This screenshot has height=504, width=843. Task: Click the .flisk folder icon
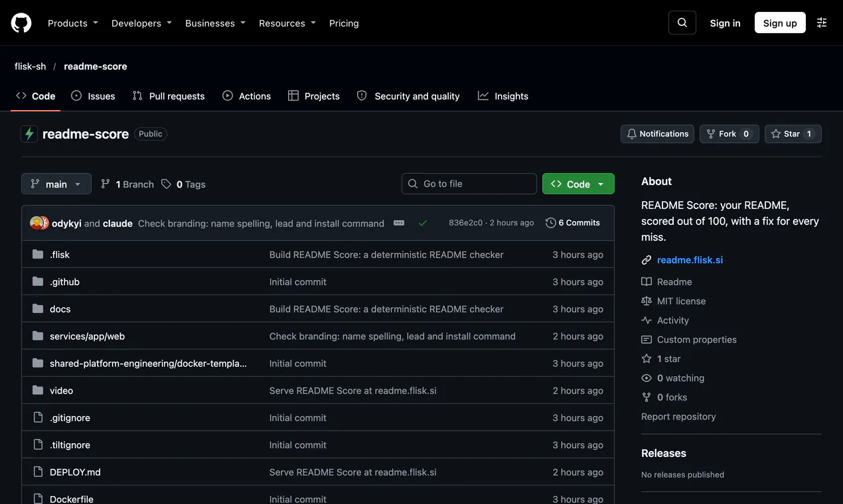(x=38, y=255)
